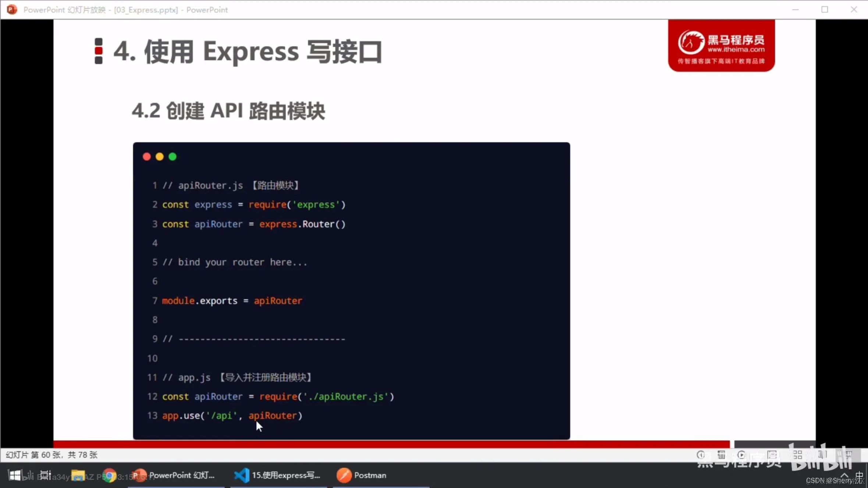Switch to the VS Code express window
The width and height of the screenshot is (868, 488).
(278, 475)
